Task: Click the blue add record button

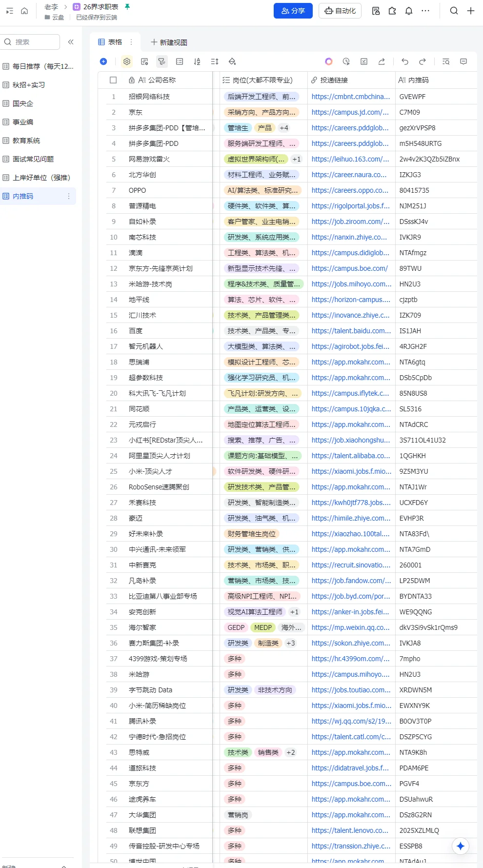Action: point(103,61)
